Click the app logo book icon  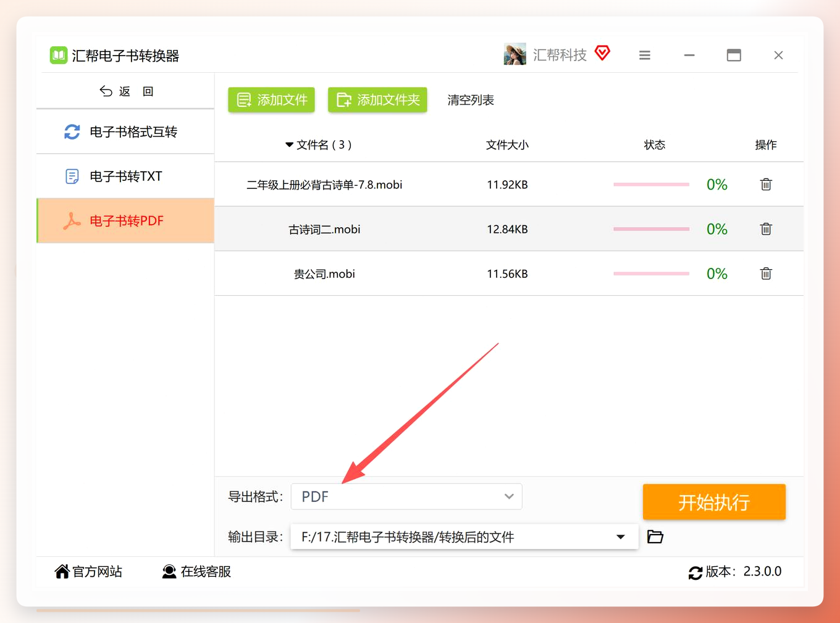(59, 56)
